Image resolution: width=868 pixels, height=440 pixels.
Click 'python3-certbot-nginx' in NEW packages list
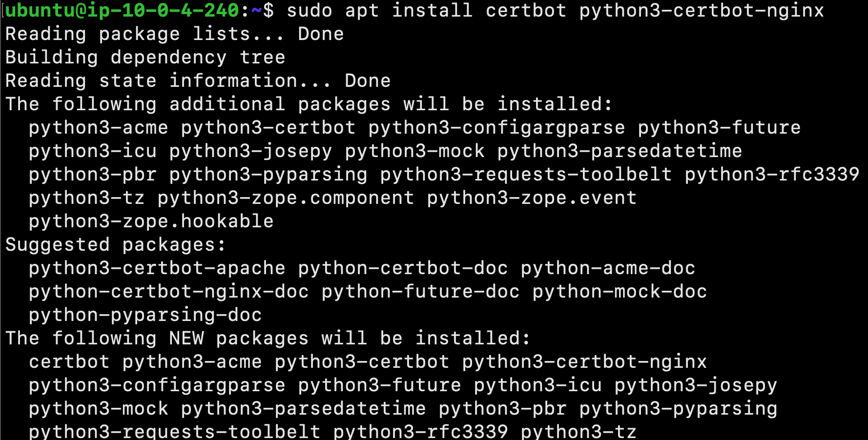(584, 361)
